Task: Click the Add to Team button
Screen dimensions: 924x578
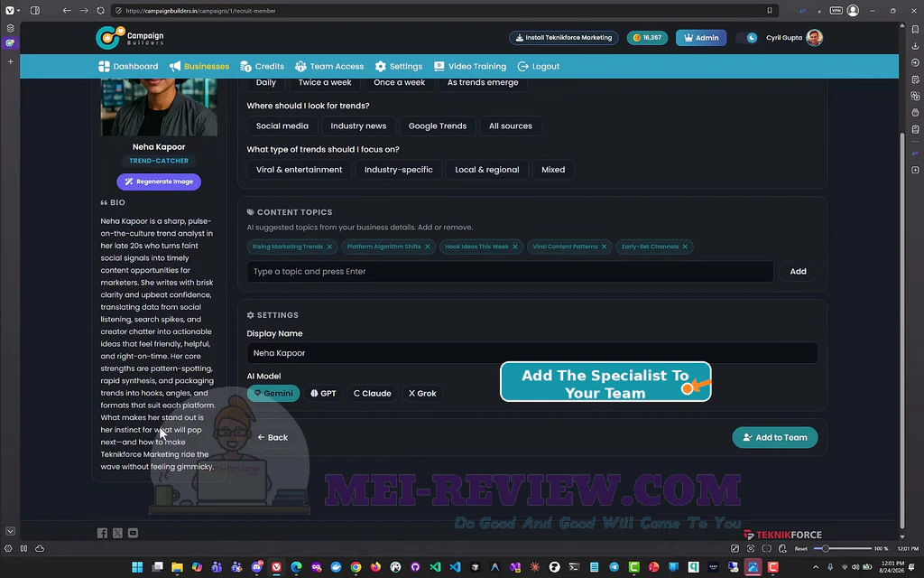Action: [x=775, y=438]
